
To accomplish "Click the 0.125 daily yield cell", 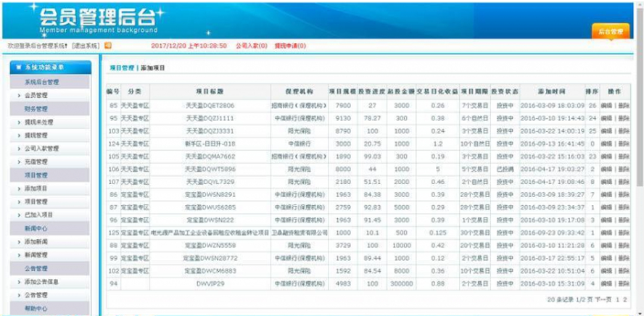I will click(438, 233).
